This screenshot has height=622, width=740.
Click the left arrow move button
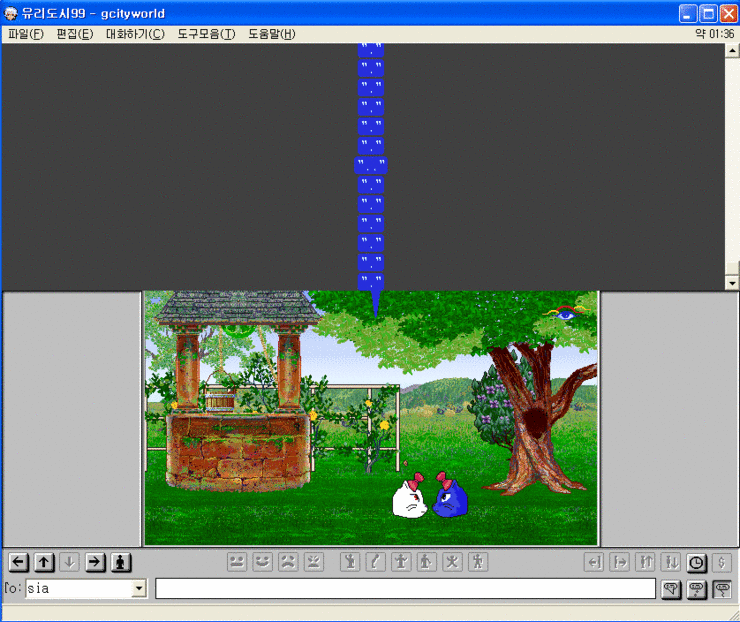[x=18, y=562]
